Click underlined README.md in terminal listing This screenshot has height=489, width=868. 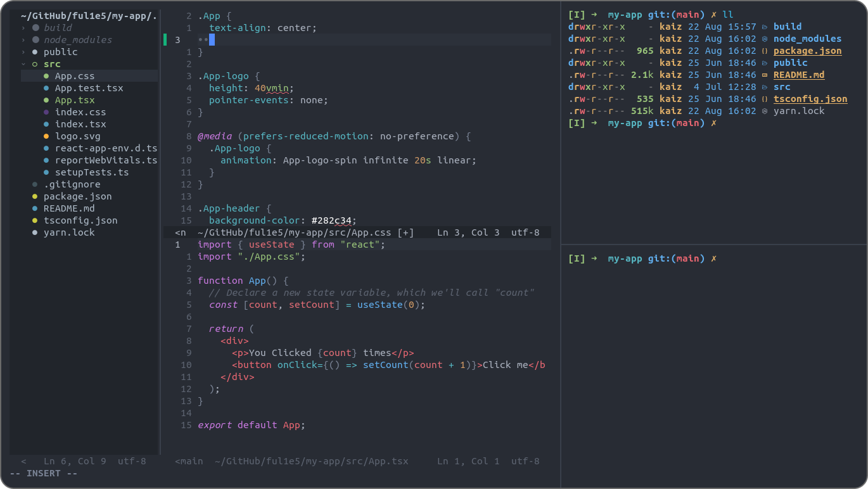799,75
